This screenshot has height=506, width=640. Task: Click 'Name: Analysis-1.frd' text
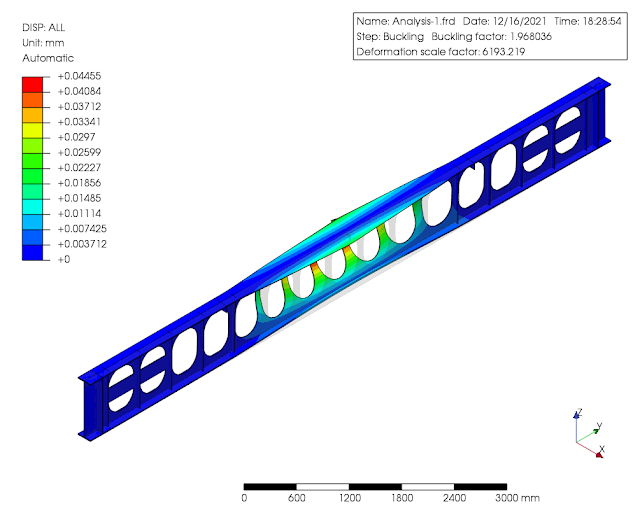(406, 21)
